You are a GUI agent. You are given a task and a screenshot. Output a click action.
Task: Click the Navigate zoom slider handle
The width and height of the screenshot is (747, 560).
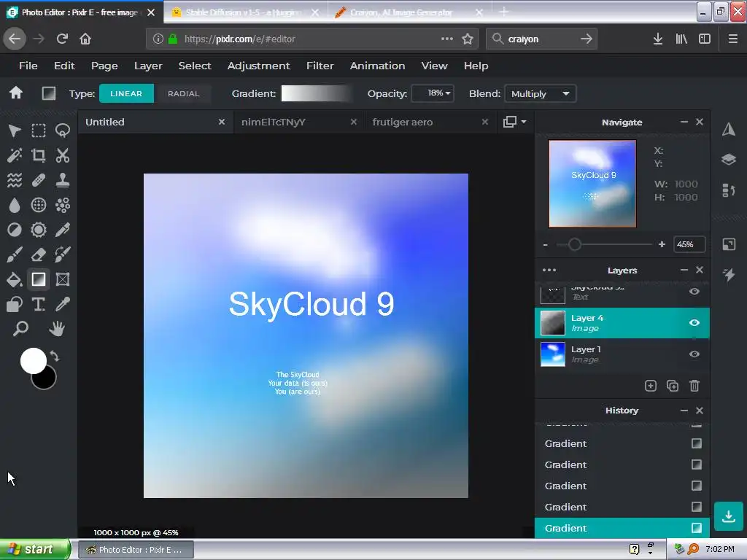coord(575,245)
